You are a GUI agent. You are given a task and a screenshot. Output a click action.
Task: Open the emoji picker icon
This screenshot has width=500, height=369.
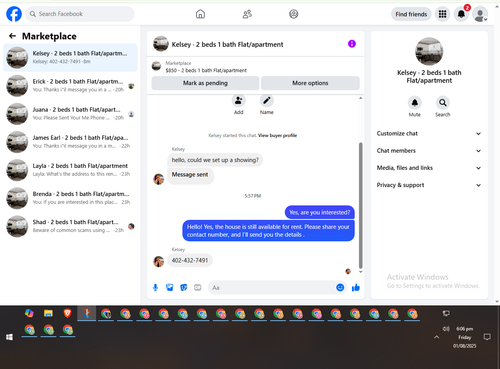340,287
